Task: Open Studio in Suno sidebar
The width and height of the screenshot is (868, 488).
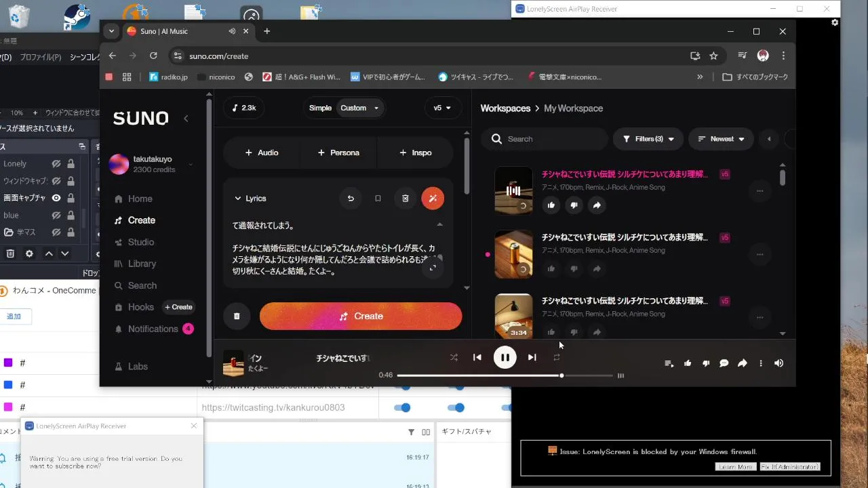Action: (134, 242)
